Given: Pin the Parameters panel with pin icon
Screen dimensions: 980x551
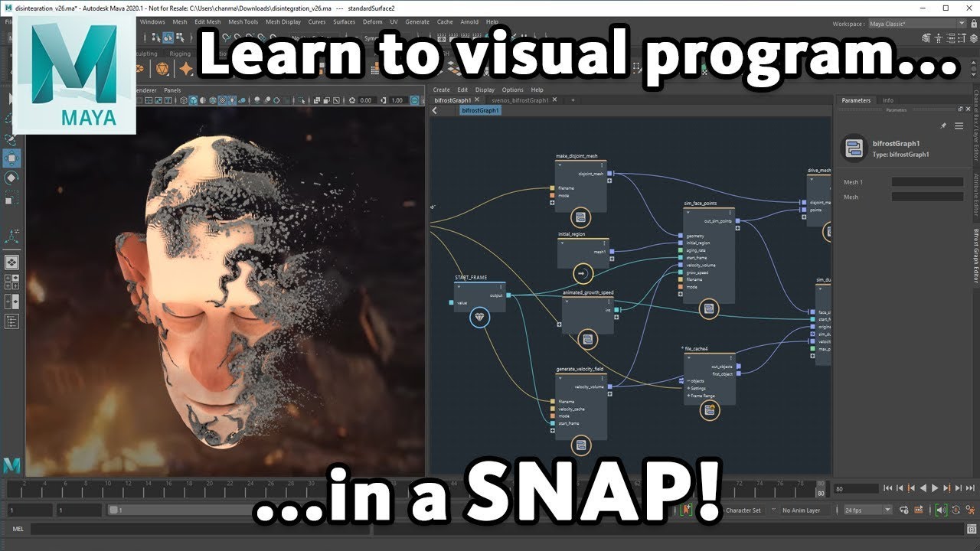Looking at the screenshot, I should [943, 126].
